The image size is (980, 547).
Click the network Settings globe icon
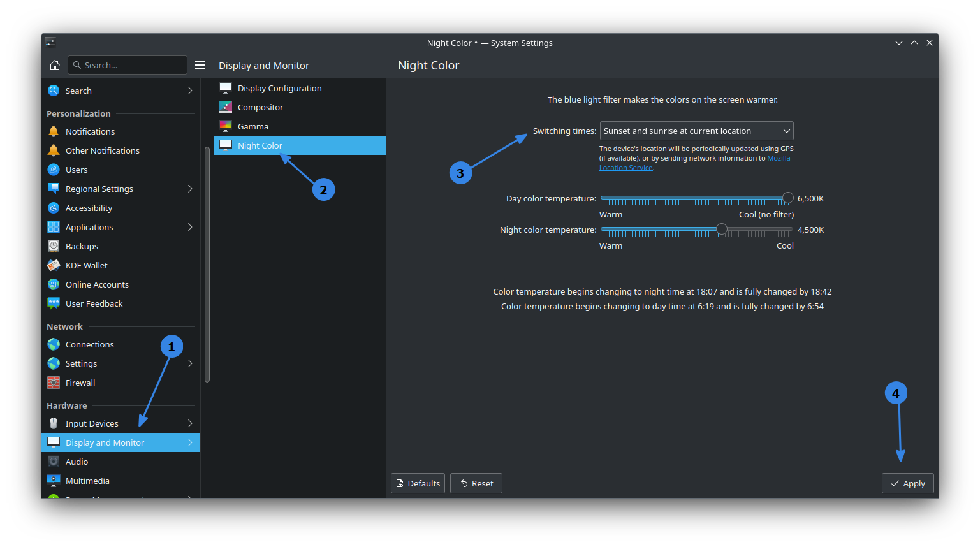54,363
